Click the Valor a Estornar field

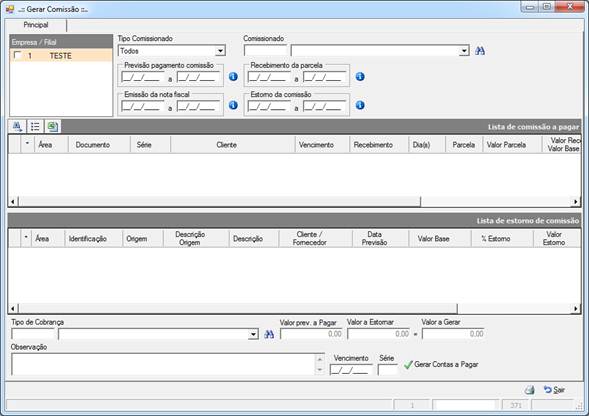pyautogui.click(x=379, y=334)
